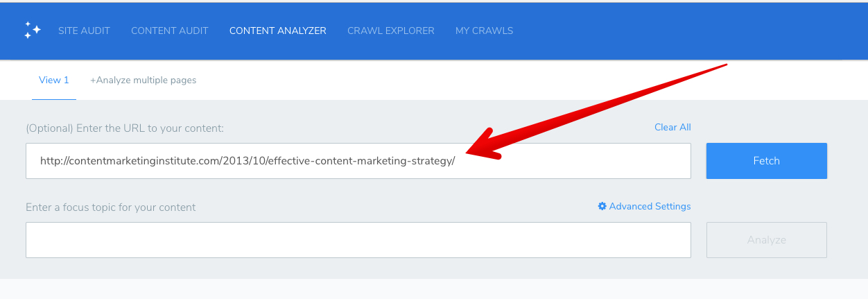Click the "Enter a focus topic" label
Image resolution: width=868 pixels, height=299 pixels.
111,207
